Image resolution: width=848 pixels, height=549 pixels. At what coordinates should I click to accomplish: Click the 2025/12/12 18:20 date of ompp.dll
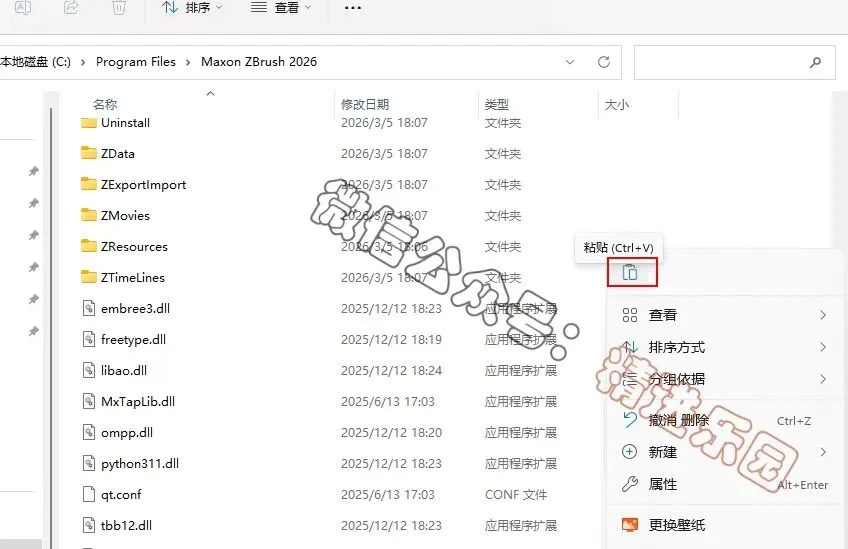click(x=391, y=433)
